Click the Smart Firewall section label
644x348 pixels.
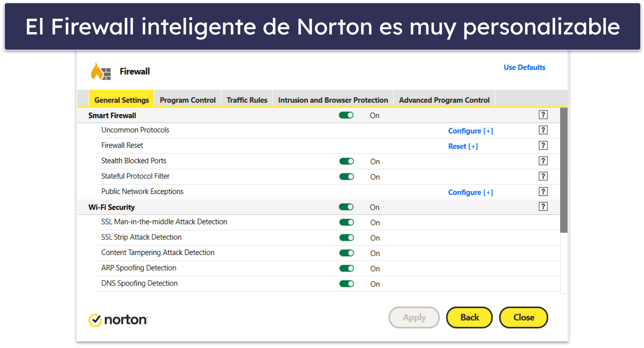pos(112,116)
